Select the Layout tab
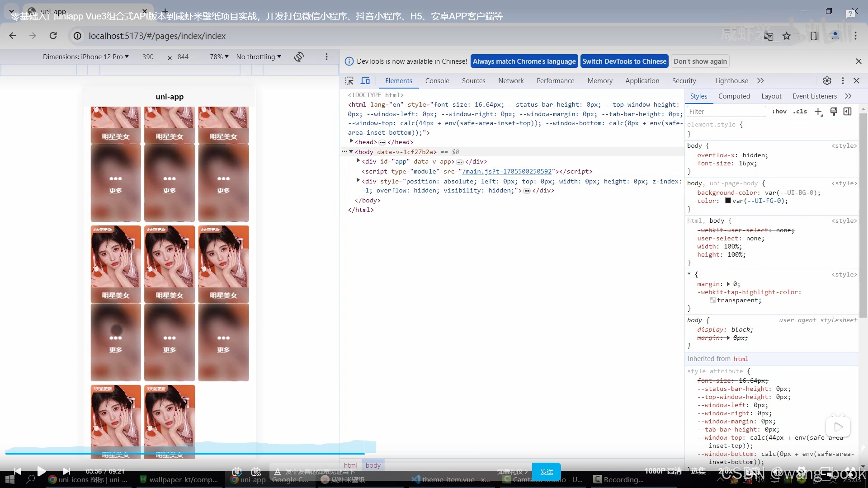The image size is (868, 488). pyautogui.click(x=771, y=96)
